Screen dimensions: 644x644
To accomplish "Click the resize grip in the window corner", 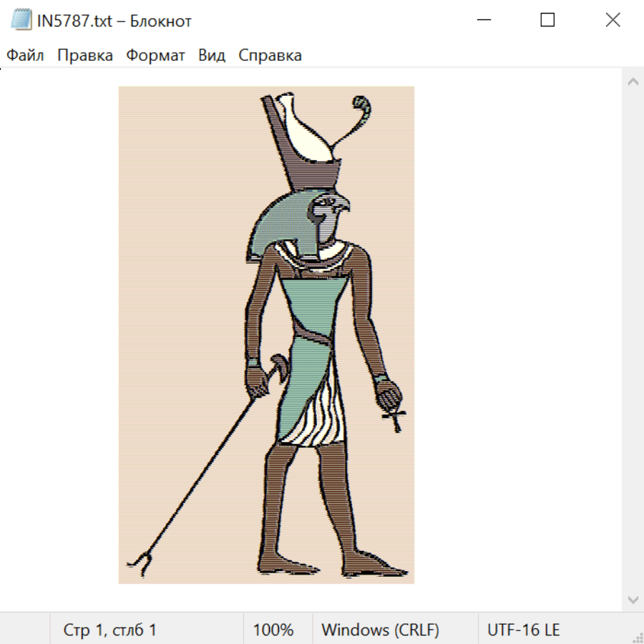I will [637, 637].
